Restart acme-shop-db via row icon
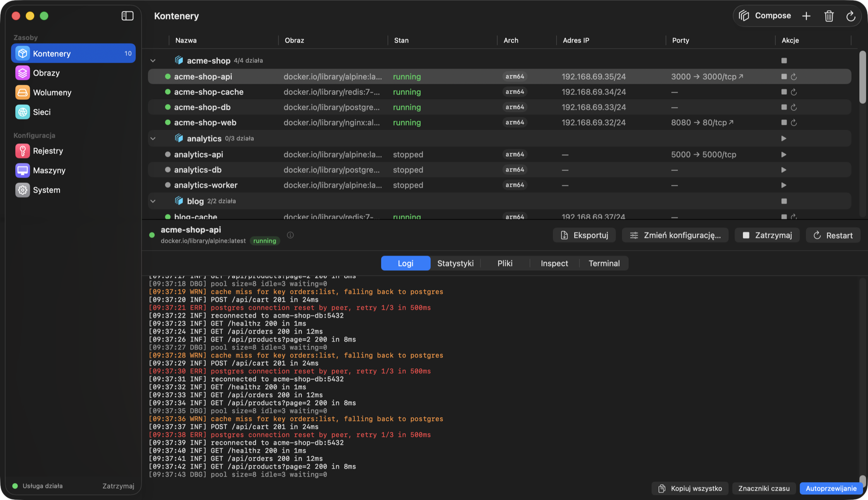The image size is (868, 500). coord(794,107)
